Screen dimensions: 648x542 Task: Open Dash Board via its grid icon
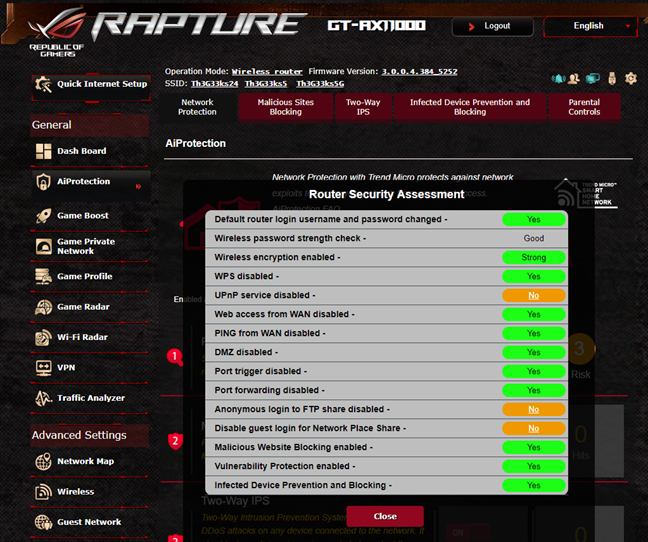click(43, 151)
